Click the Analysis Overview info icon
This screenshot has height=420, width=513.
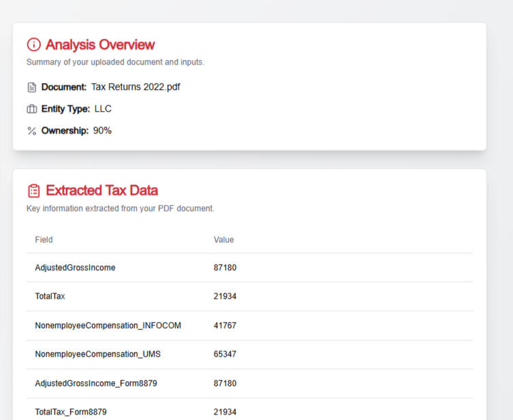point(33,45)
